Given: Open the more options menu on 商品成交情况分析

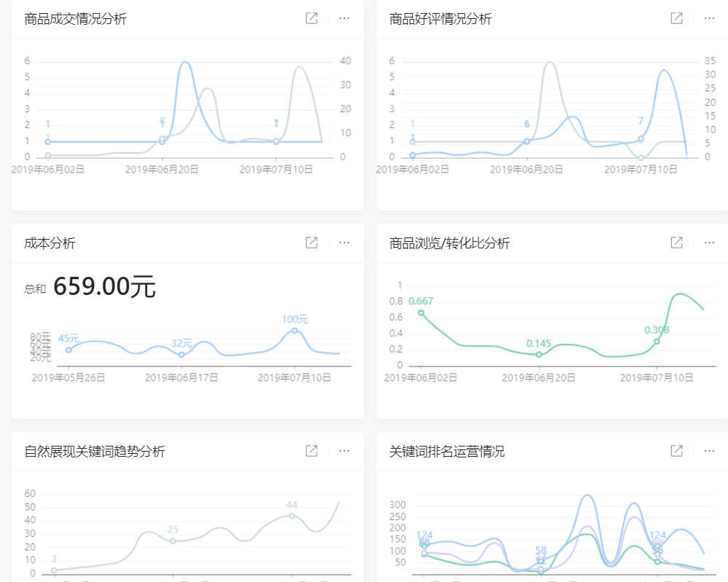Looking at the screenshot, I should [x=344, y=19].
